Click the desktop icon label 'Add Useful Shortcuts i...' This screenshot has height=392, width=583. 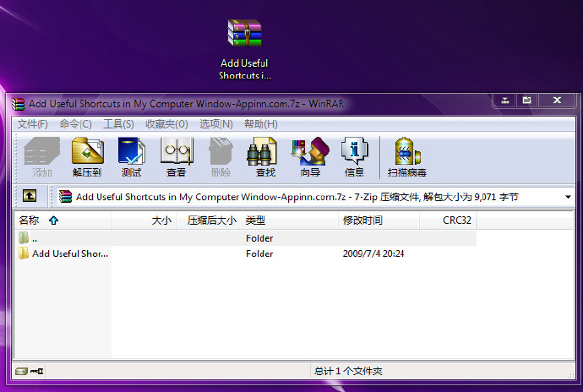point(244,69)
